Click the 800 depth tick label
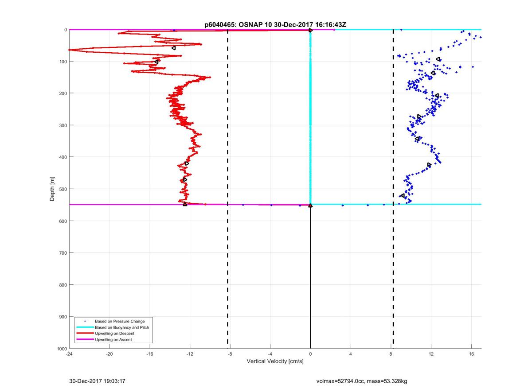The height and width of the screenshot is (392, 532). pos(63,285)
